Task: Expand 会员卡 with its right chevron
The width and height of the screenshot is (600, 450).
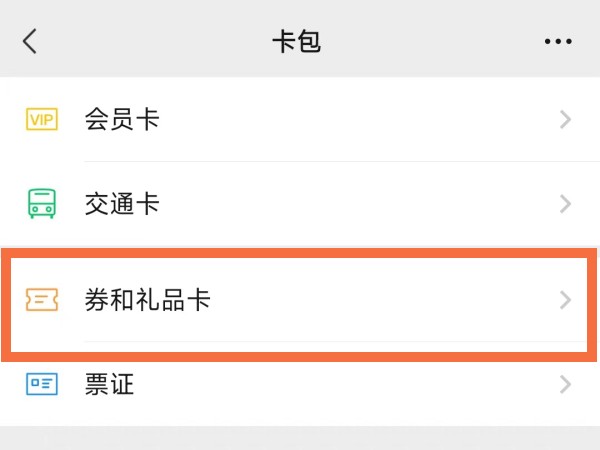Action: point(565,119)
